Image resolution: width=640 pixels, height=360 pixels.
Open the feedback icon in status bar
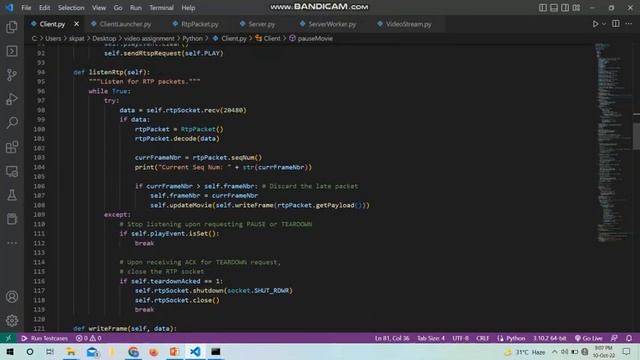614,338
